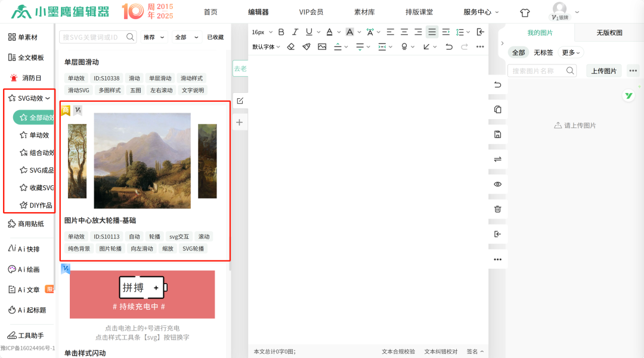
Task: Open the 默认字体 font family dropdown
Action: [266, 46]
